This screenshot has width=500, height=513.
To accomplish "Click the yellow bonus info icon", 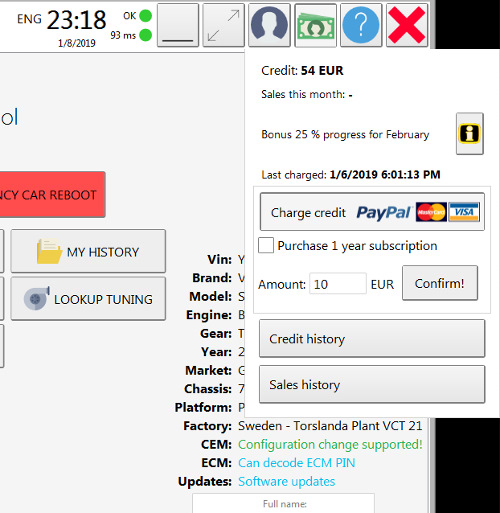I will pyautogui.click(x=470, y=134).
